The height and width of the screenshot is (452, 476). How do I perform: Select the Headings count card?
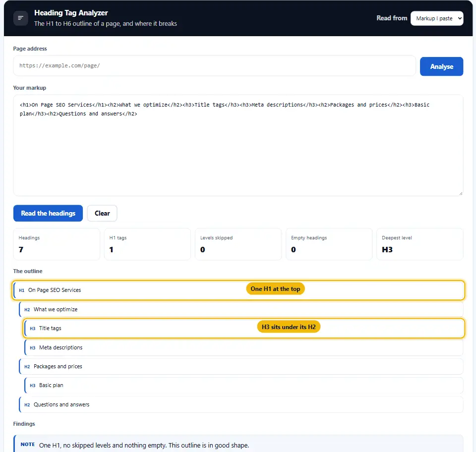point(57,244)
